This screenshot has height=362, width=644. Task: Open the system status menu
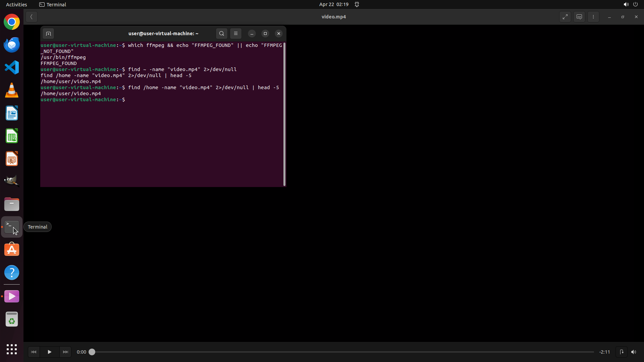631,4
